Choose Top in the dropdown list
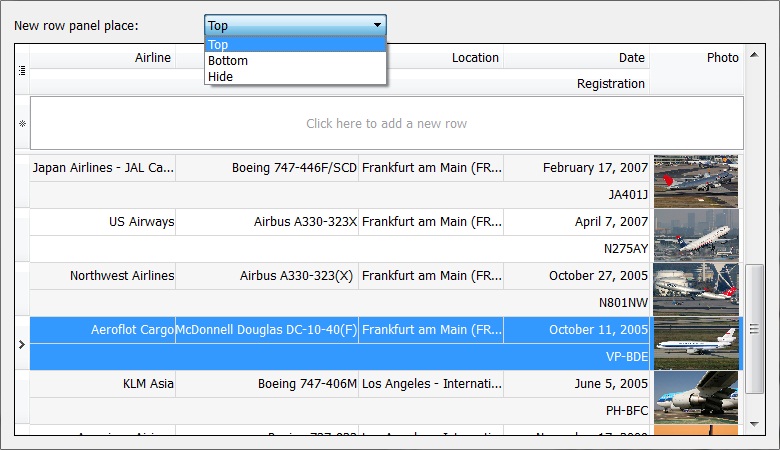The image size is (780, 450). pos(295,44)
